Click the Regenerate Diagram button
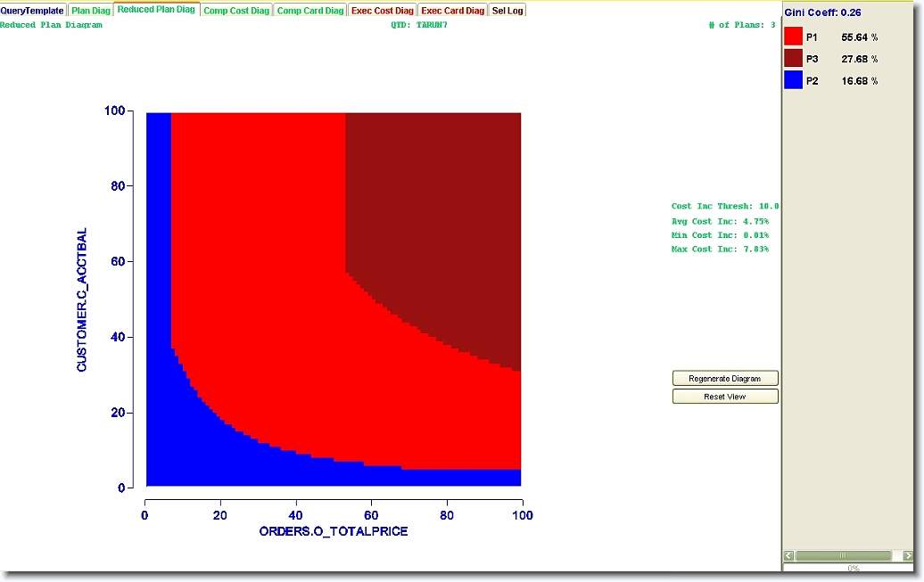The height and width of the screenshot is (582, 924). (725, 379)
